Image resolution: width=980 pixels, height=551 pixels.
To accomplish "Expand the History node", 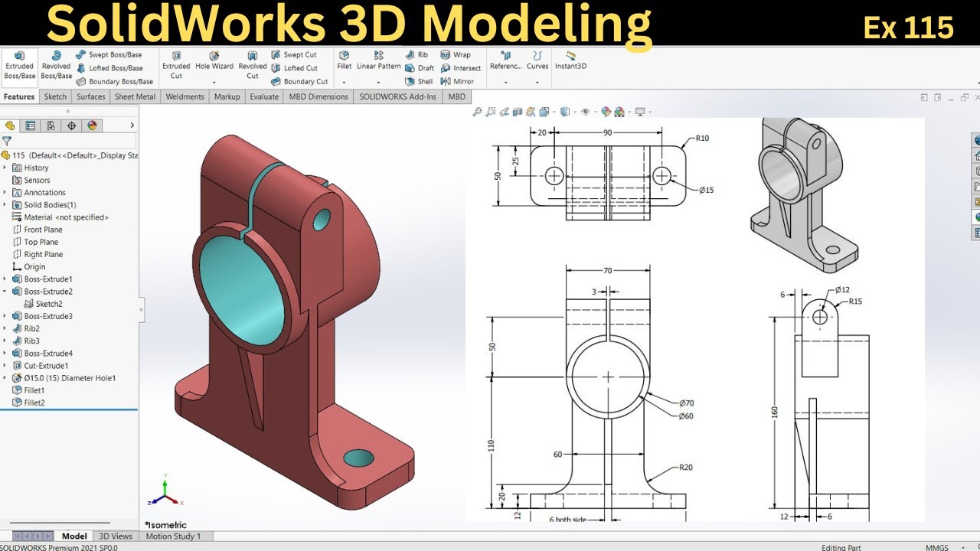I will (x=5, y=168).
